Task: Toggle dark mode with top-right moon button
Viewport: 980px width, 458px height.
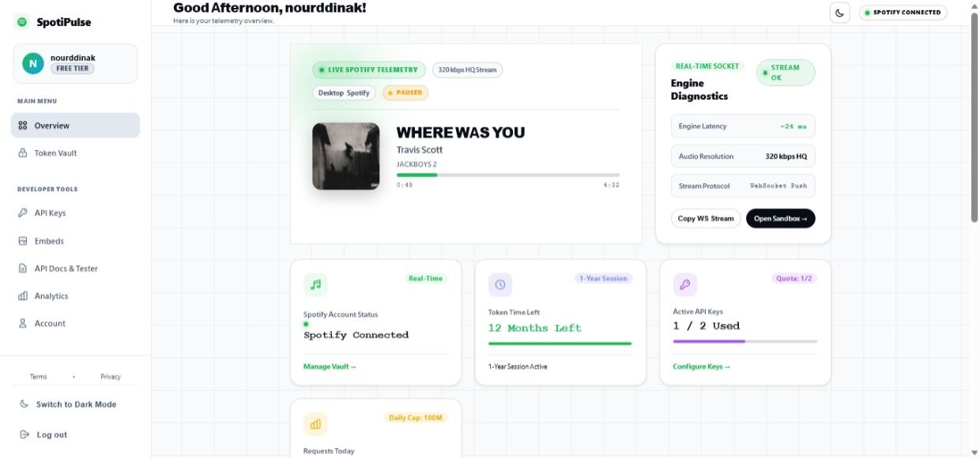Action: [840, 12]
